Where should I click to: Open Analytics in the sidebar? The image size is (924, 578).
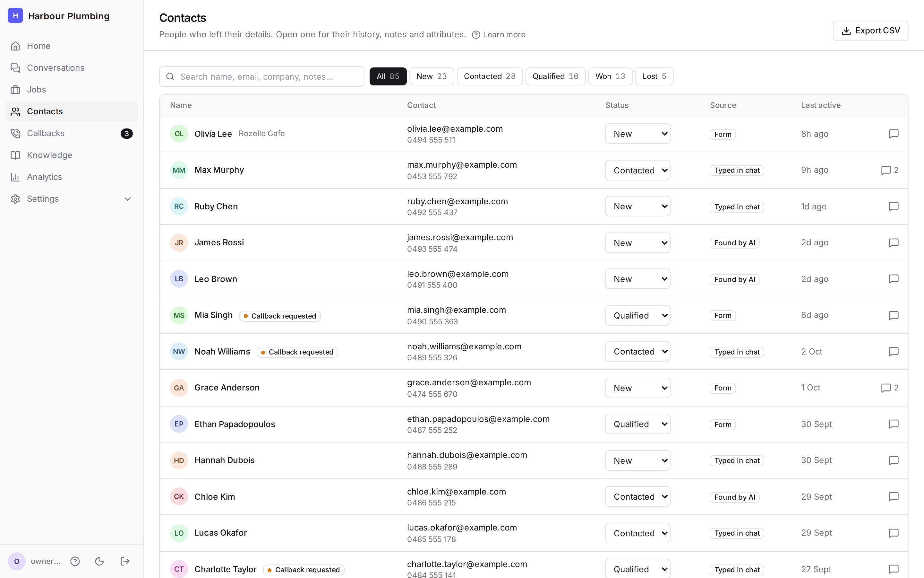click(x=72, y=177)
